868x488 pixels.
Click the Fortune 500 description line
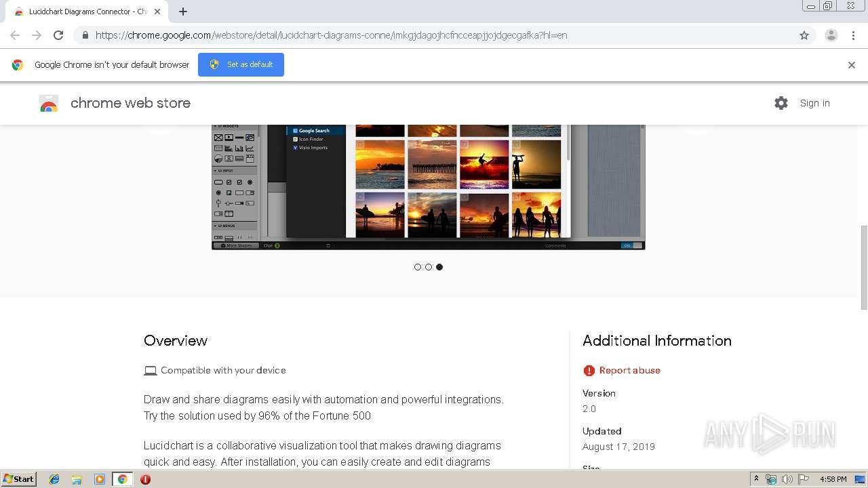[x=257, y=415]
